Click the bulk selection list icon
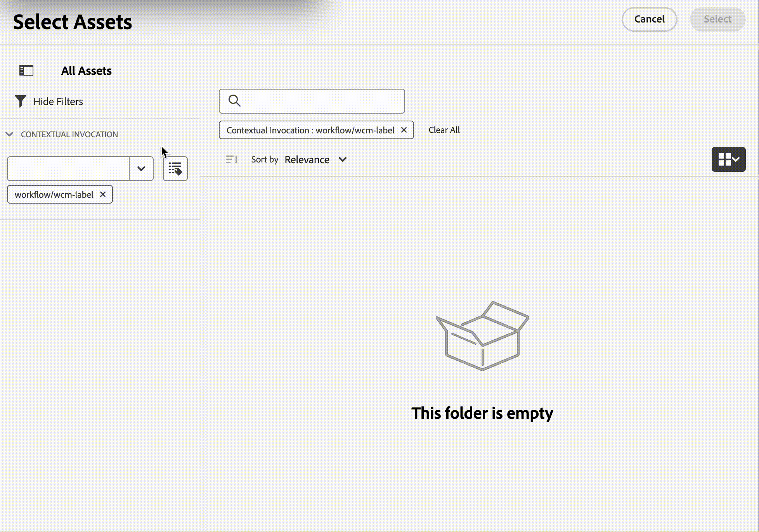 [x=175, y=168]
